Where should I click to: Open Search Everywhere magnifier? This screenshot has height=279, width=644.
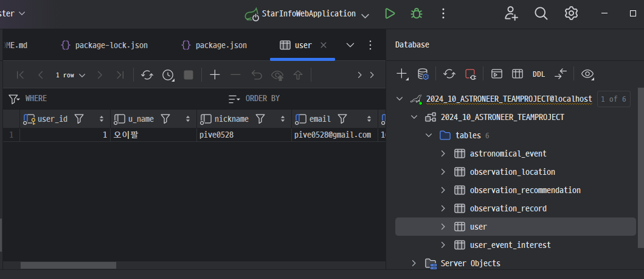point(541,13)
